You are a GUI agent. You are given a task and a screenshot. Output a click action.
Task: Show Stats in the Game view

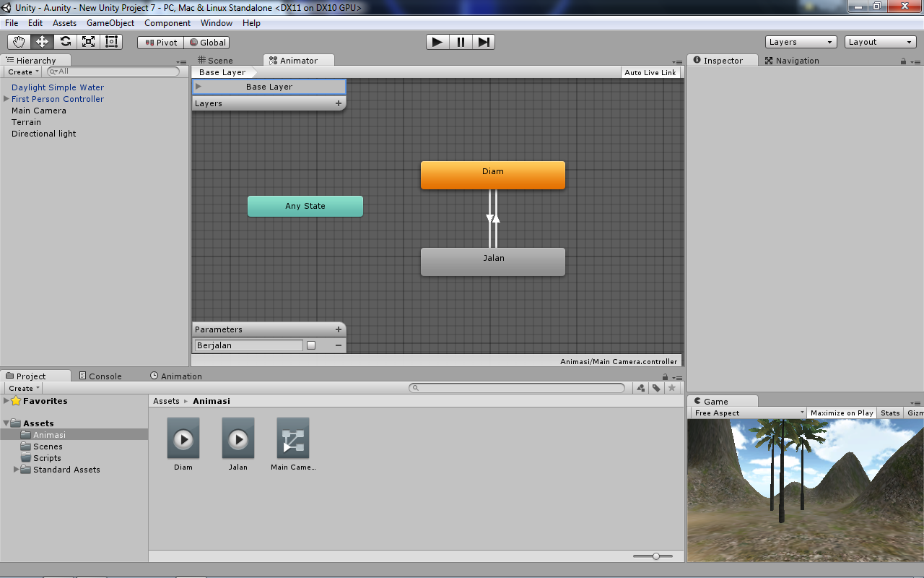tap(889, 413)
